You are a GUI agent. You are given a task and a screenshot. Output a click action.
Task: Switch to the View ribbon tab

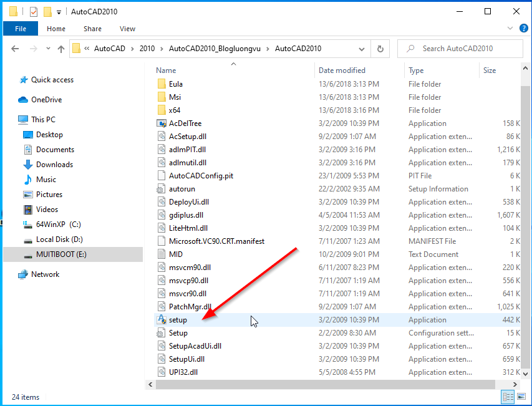127,29
